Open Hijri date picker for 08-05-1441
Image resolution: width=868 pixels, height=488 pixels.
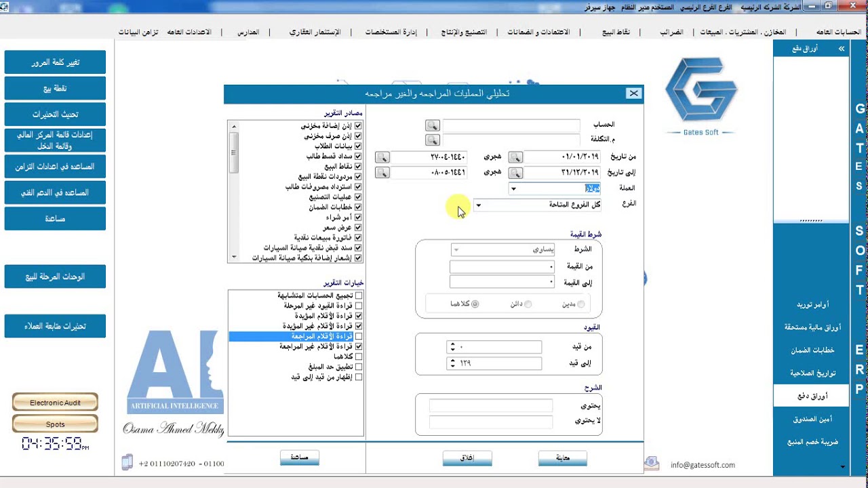(382, 173)
